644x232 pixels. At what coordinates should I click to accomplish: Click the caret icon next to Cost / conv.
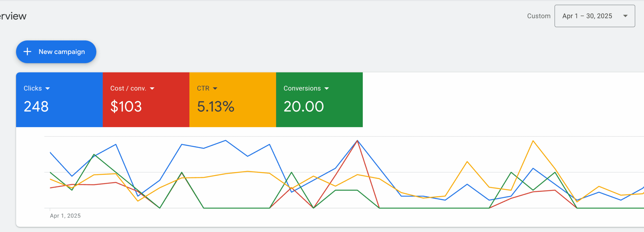[152, 88]
